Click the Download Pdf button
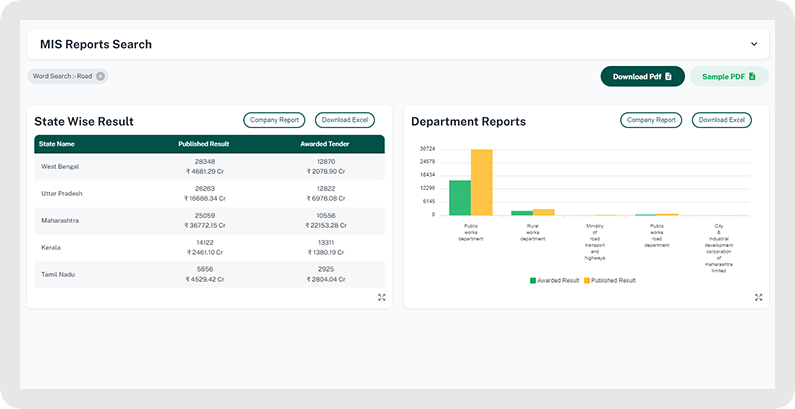 coord(642,76)
